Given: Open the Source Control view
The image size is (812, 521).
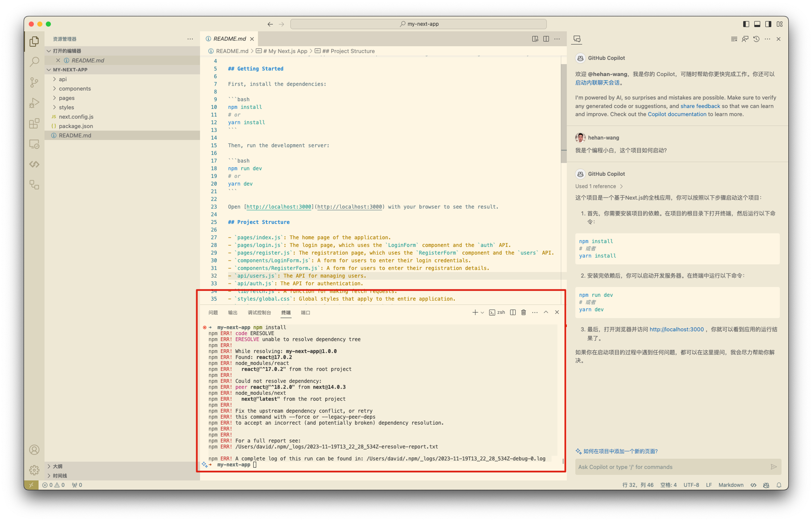Looking at the screenshot, I should (x=35, y=82).
